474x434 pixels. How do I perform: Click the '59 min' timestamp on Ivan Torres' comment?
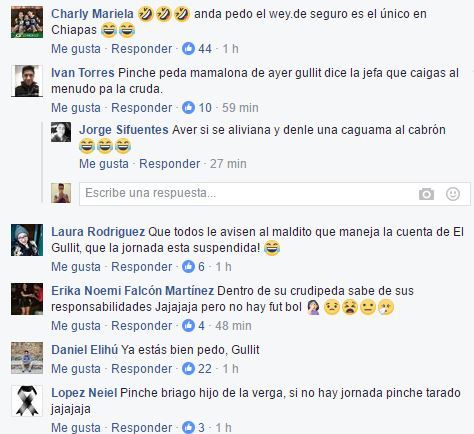pyautogui.click(x=240, y=108)
